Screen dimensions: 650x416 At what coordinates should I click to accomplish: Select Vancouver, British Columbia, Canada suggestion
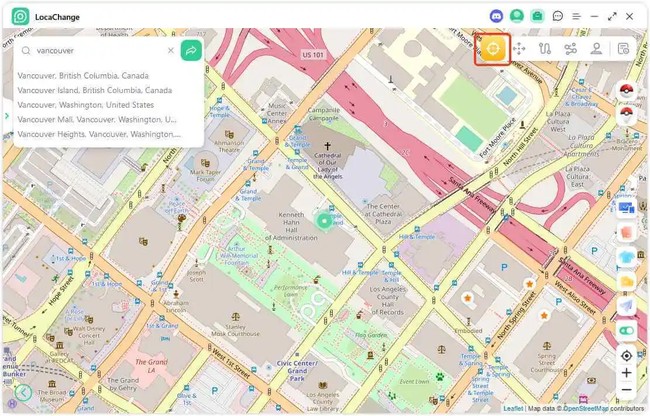point(83,76)
